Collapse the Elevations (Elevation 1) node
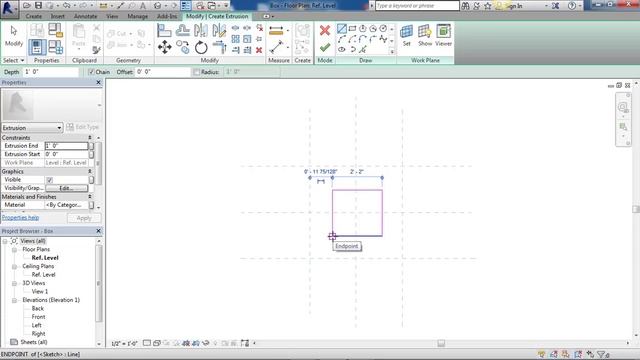The height and width of the screenshot is (360, 640). (x=14, y=300)
